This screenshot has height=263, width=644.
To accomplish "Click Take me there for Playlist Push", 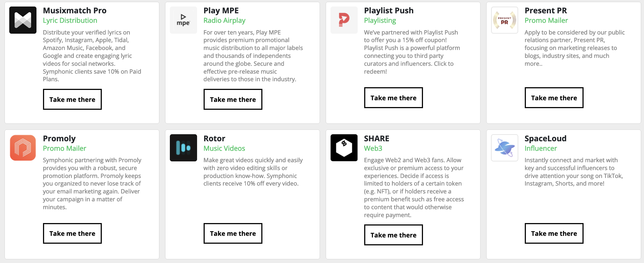I will tap(394, 98).
